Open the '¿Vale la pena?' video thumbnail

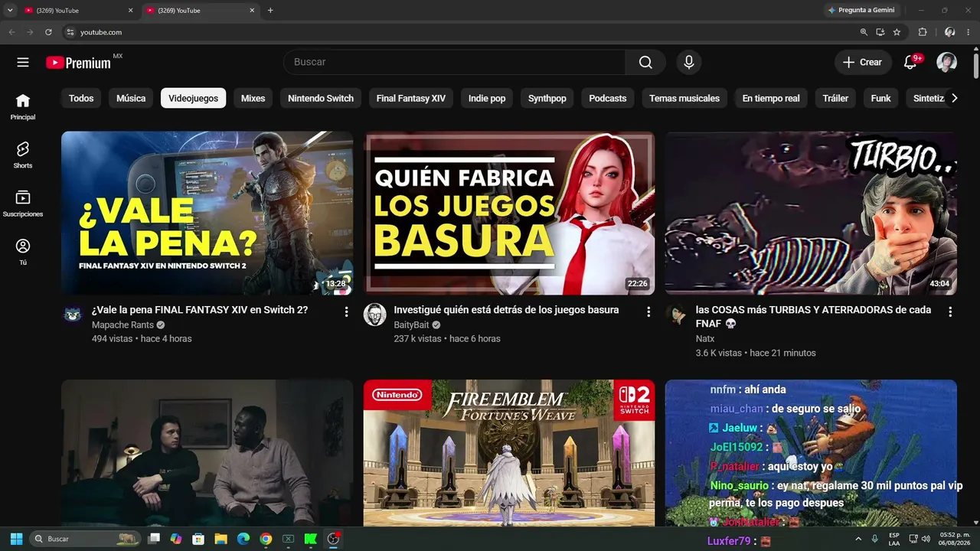point(207,213)
